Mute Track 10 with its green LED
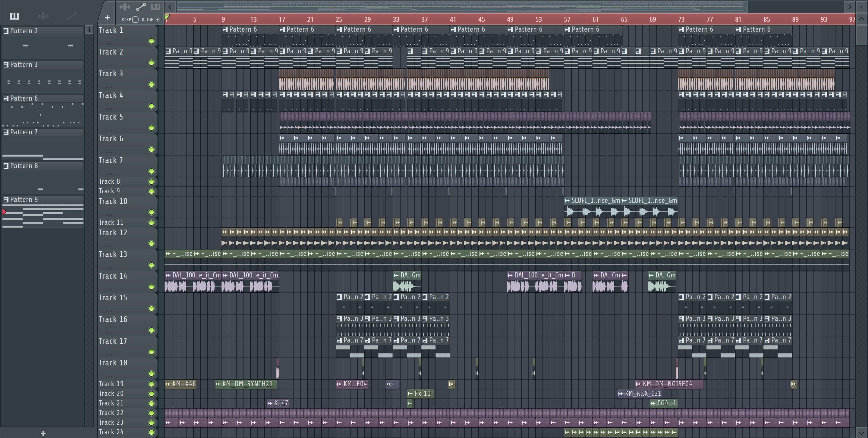 pyautogui.click(x=151, y=212)
